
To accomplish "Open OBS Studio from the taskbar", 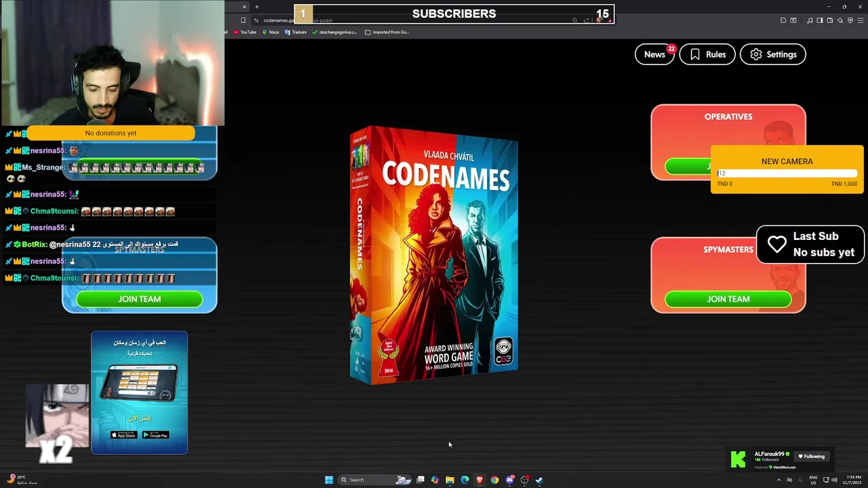I will (525, 480).
